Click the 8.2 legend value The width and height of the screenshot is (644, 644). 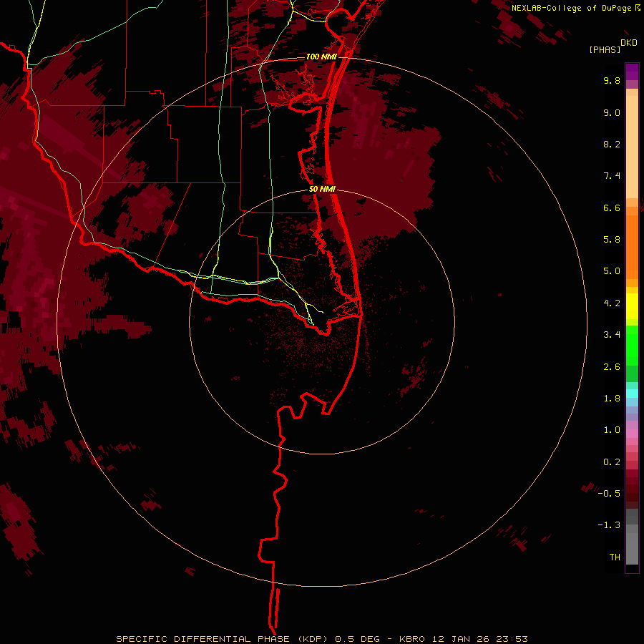(x=612, y=144)
